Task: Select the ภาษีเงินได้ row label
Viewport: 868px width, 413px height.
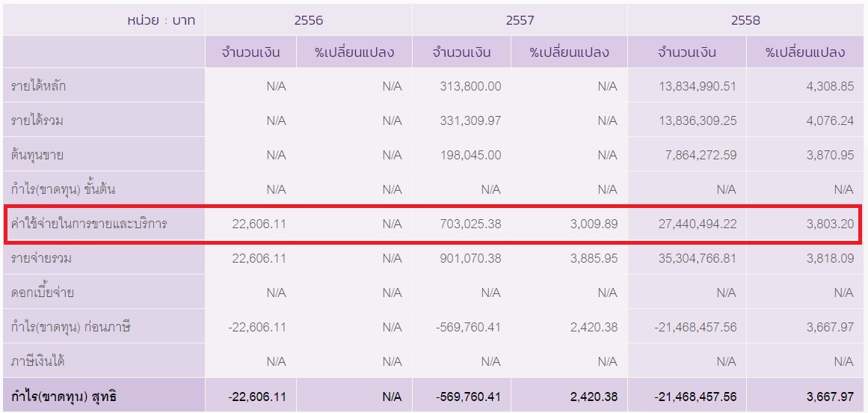Action: click(x=38, y=361)
